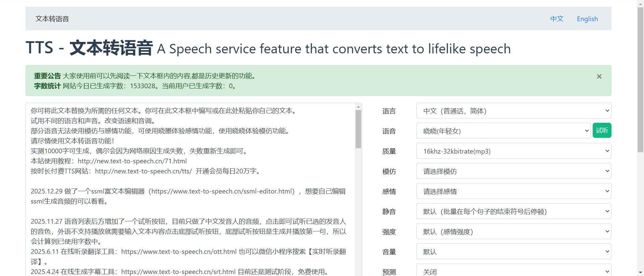Screen dimensions: 644x276
Task: Open the 强度 emotion intensity dropdown
Action: pyautogui.click(x=513, y=231)
